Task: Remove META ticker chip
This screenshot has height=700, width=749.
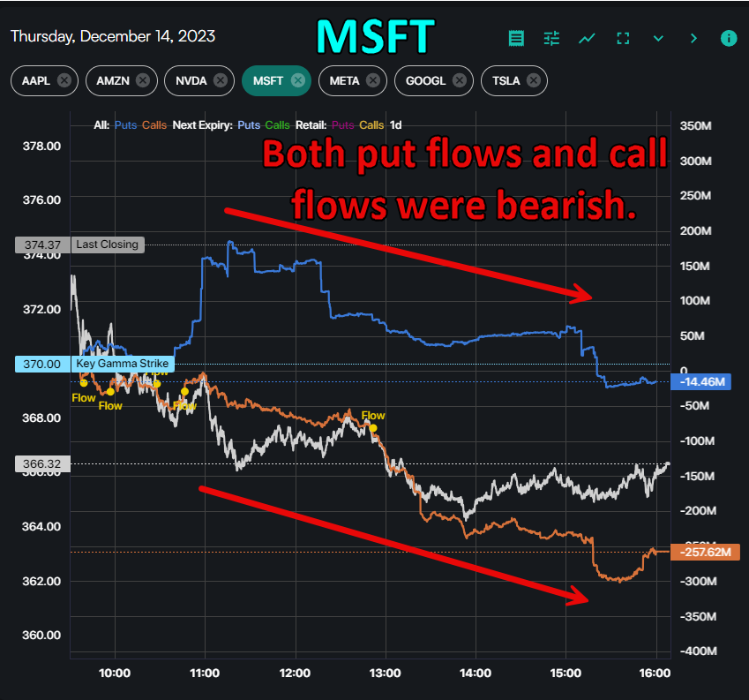Action: 373,80
